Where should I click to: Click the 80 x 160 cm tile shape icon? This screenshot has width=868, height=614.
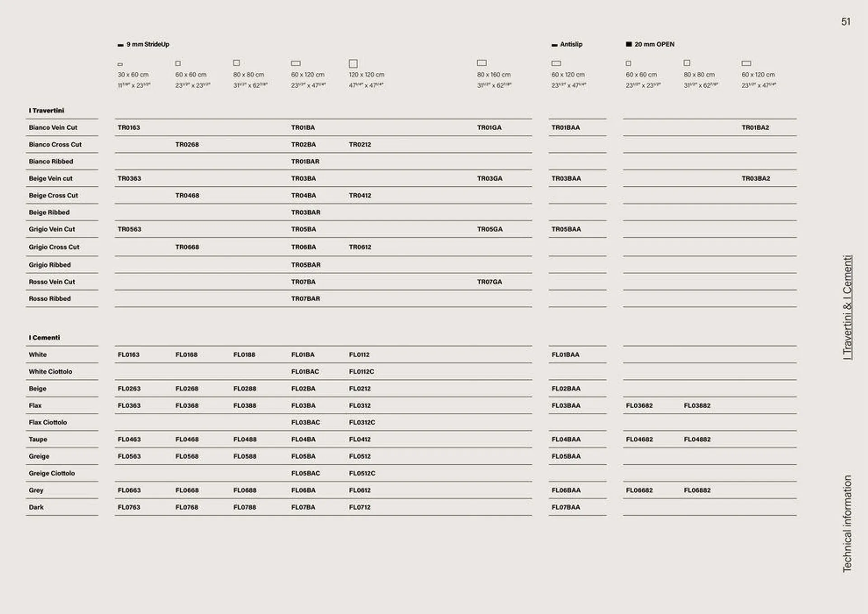point(482,63)
